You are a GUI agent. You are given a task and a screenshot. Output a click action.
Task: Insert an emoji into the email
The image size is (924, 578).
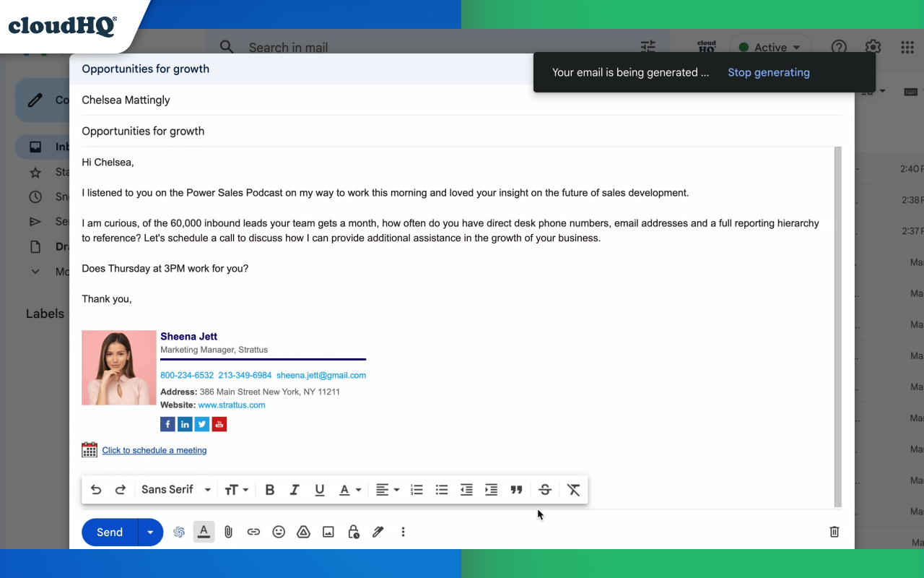click(279, 532)
